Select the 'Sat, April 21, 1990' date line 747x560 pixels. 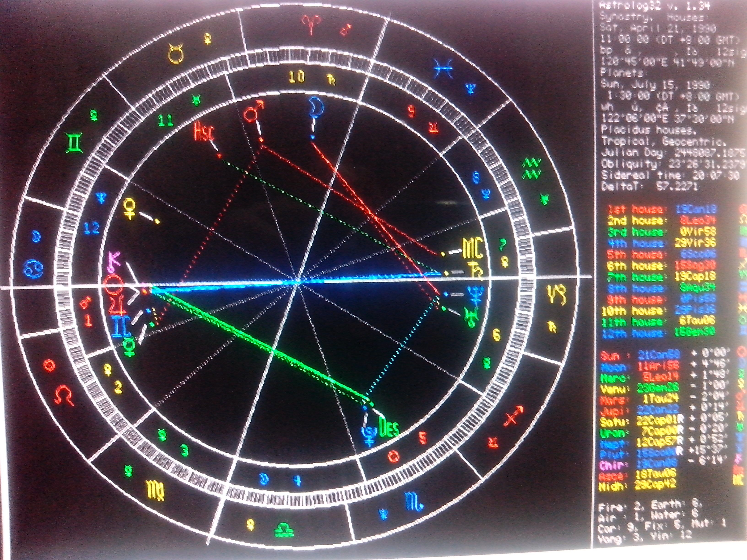pyautogui.click(x=658, y=28)
